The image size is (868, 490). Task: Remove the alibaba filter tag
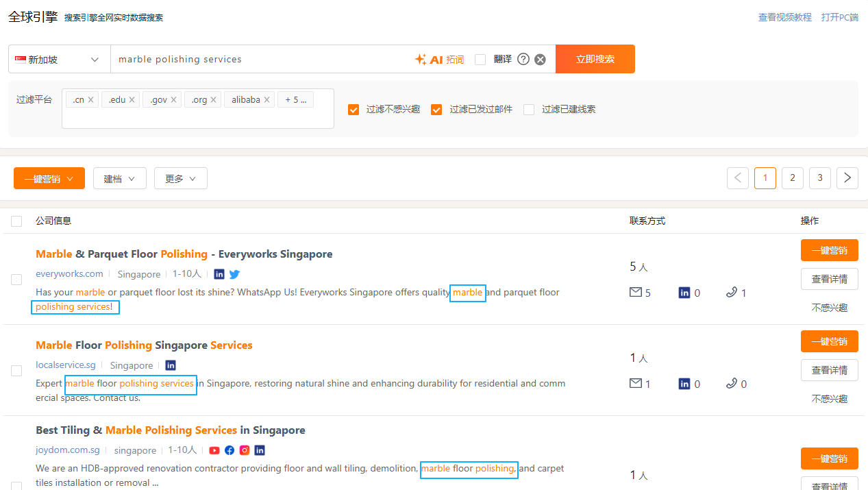266,100
